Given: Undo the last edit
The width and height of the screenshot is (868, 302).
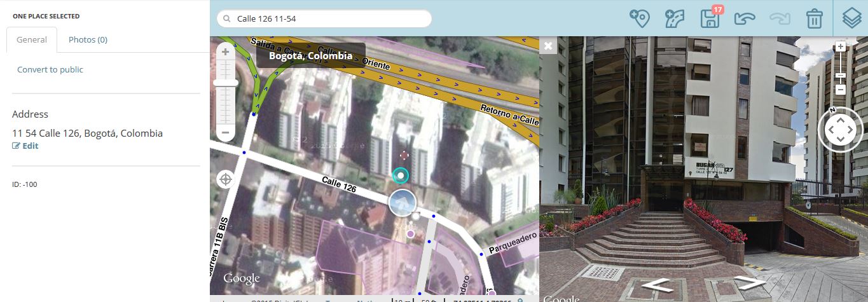Looking at the screenshot, I should pyautogui.click(x=744, y=18).
